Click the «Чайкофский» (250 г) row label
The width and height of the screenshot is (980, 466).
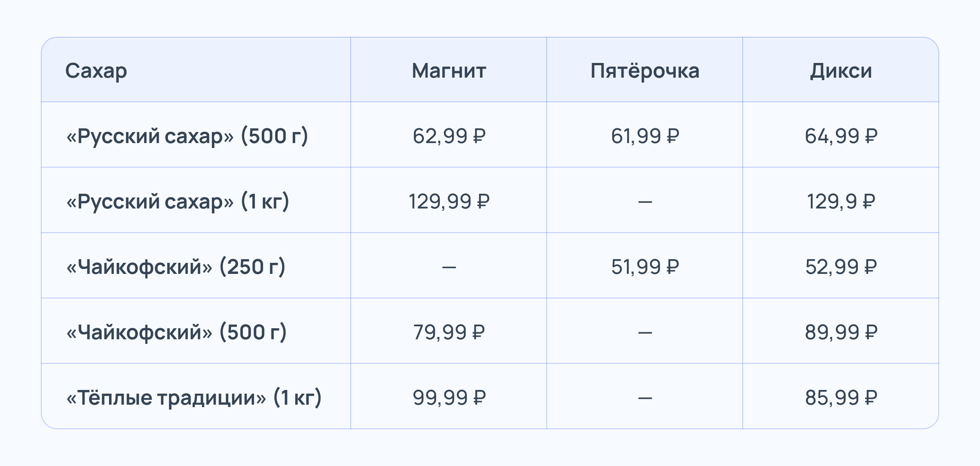pos(176,267)
